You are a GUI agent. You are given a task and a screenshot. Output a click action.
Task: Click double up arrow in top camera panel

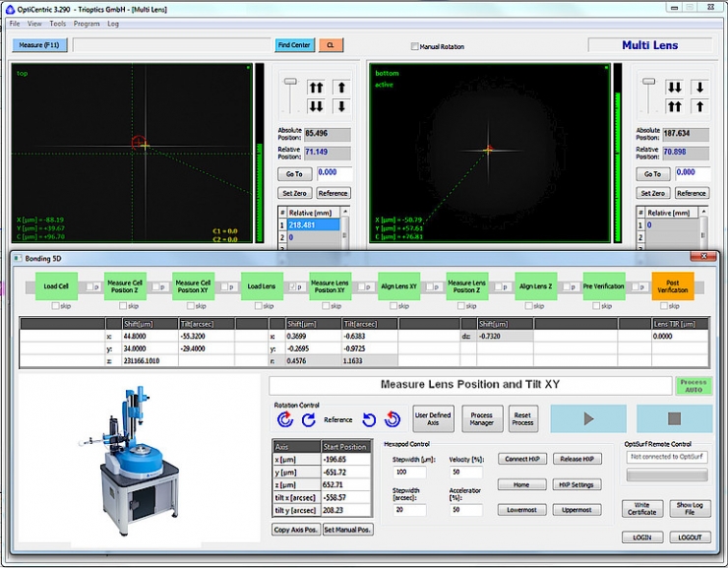316,88
